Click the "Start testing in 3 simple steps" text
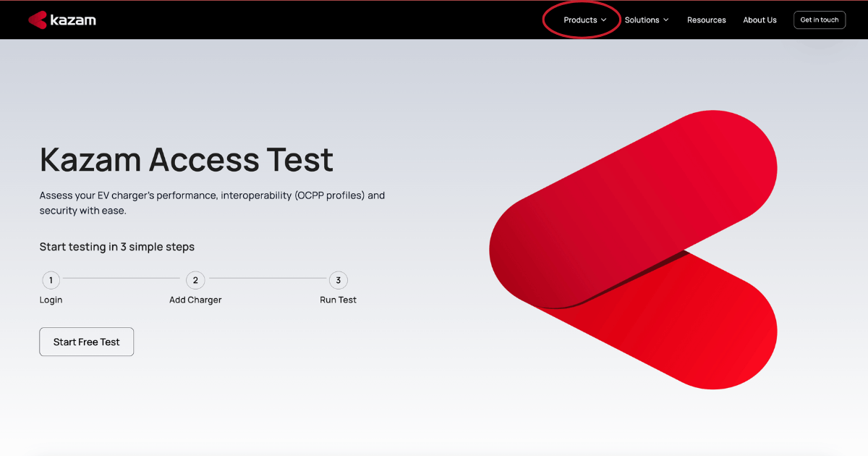Screen dimensions: 868x456 click(x=116, y=247)
